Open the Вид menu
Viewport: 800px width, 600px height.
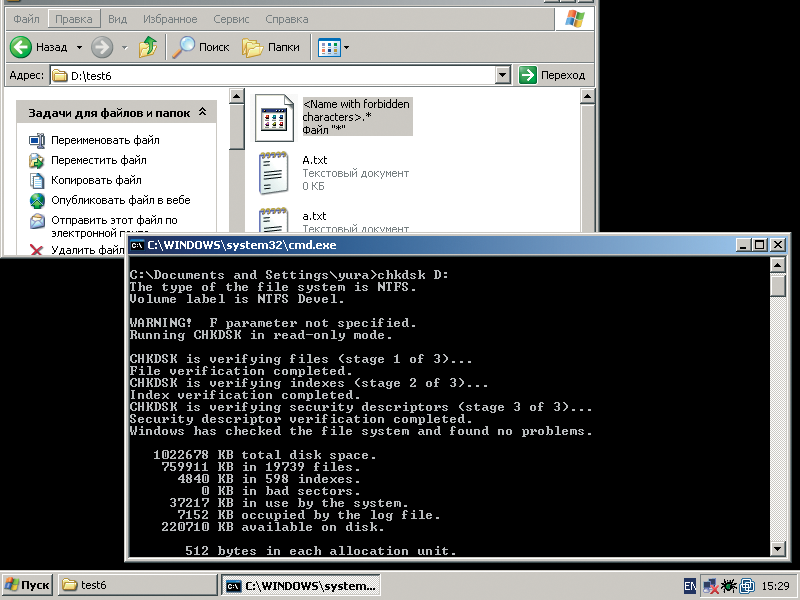(117, 19)
